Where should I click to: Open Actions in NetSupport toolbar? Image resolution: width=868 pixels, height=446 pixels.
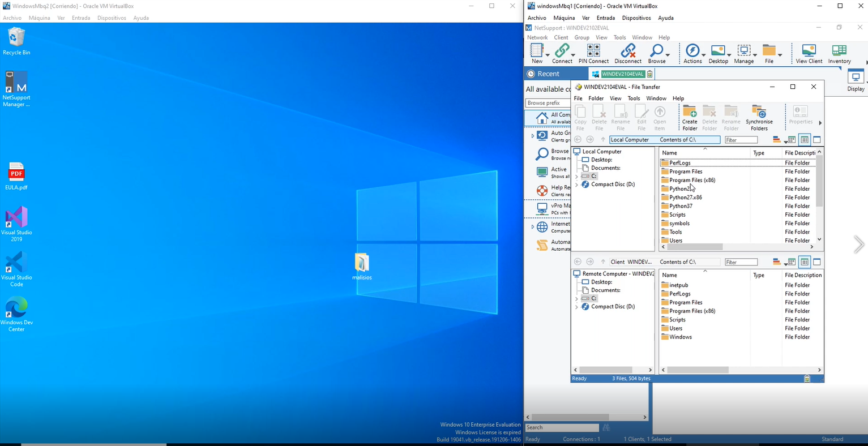(692, 54)
